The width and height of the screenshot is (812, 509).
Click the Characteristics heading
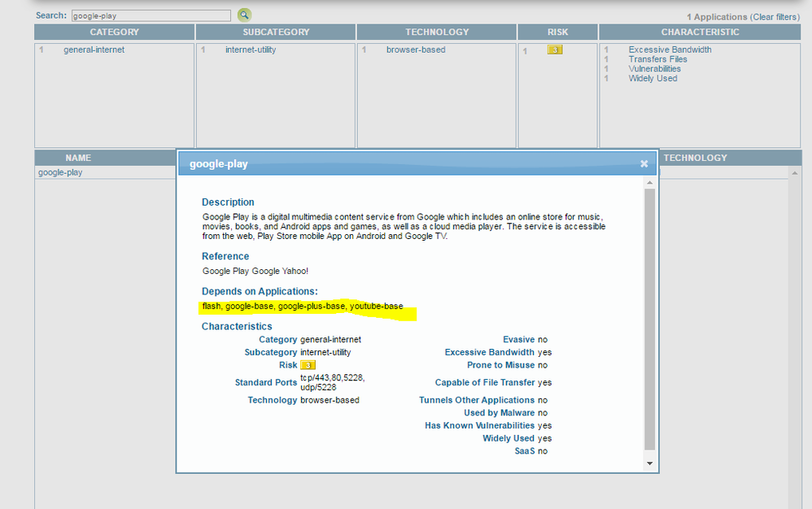tap(237, 326)
